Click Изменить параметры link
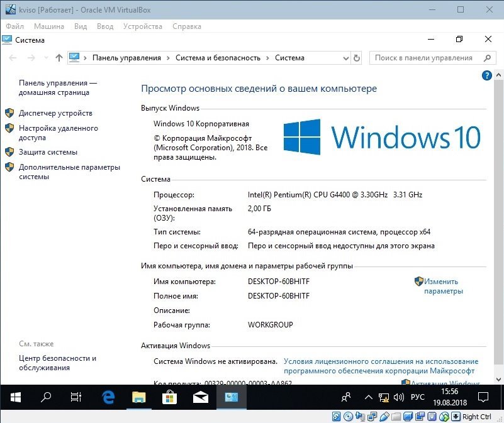Viewport: 504px width, 423px height. [x=443, y=286]
